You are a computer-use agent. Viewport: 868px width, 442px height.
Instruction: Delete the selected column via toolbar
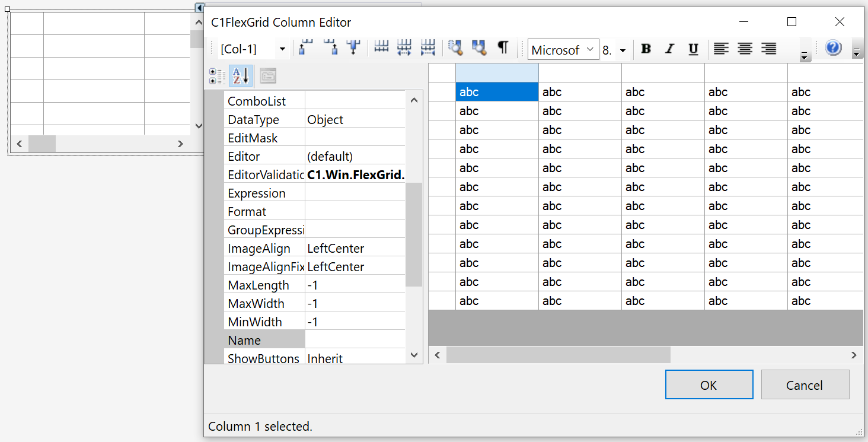(354, 48)
